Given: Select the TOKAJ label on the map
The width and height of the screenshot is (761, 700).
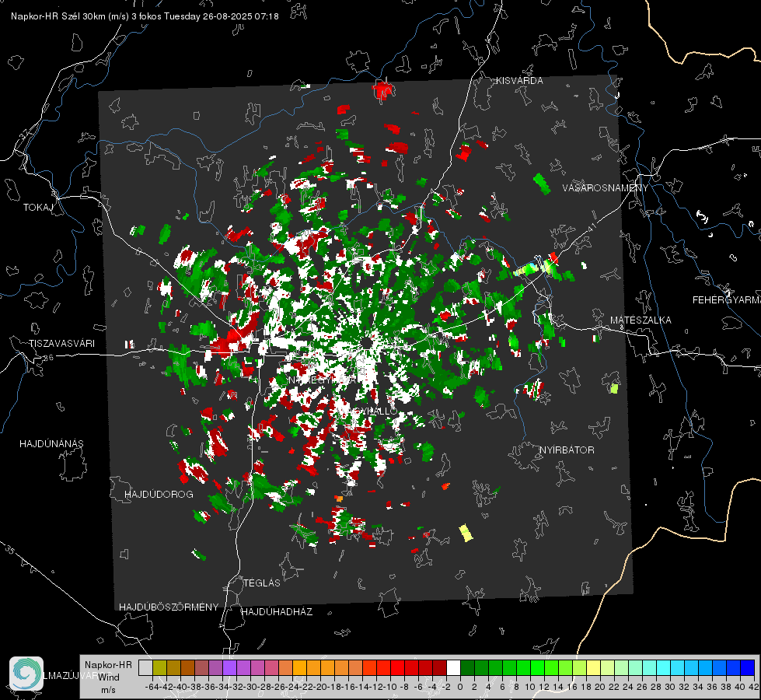Looking at the screenshot, I should [38, 208].
